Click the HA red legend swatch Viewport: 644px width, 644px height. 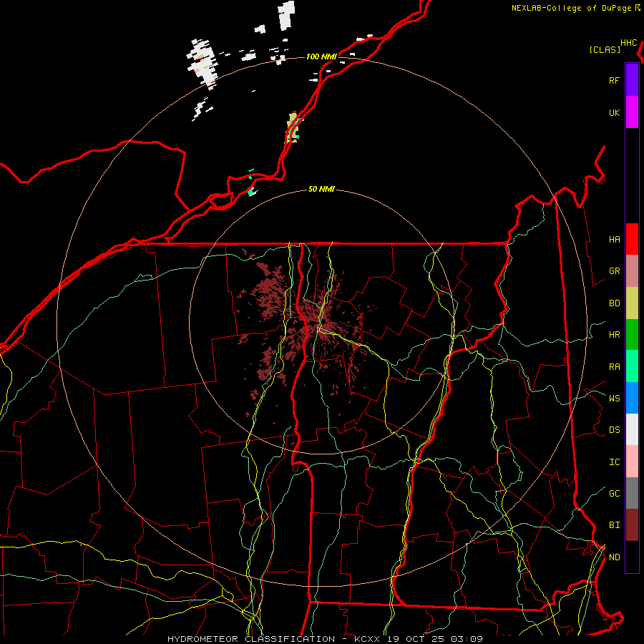click(x=632, y=239)
